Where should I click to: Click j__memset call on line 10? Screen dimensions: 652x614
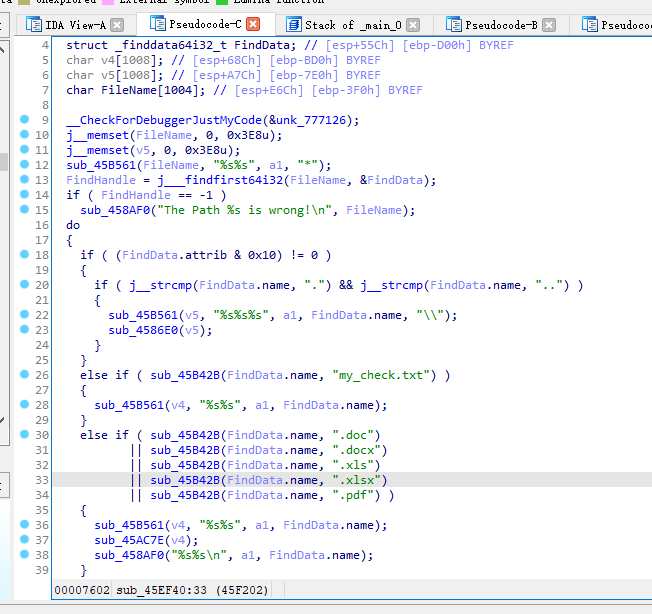coord(98,135)
